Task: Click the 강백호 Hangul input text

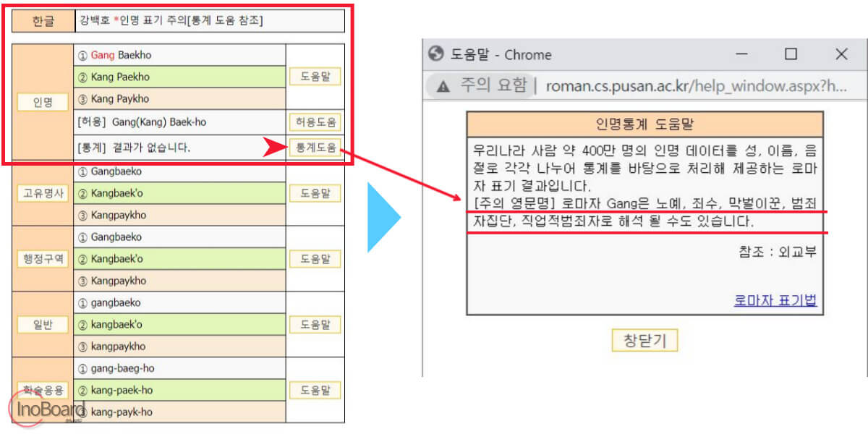Action: (x=95, y=21)
